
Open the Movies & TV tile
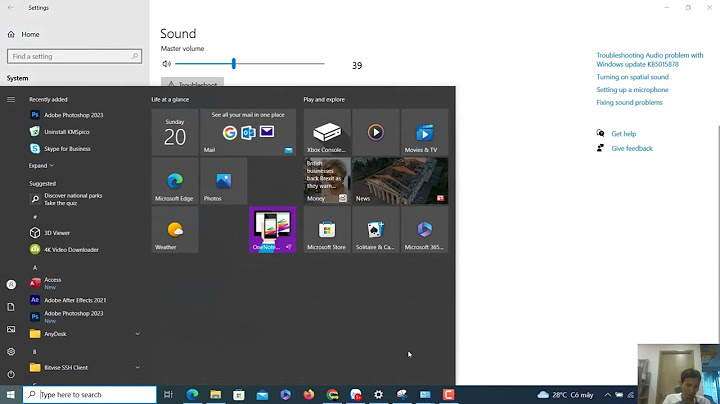pyautogui.click(x=424, y=132)
